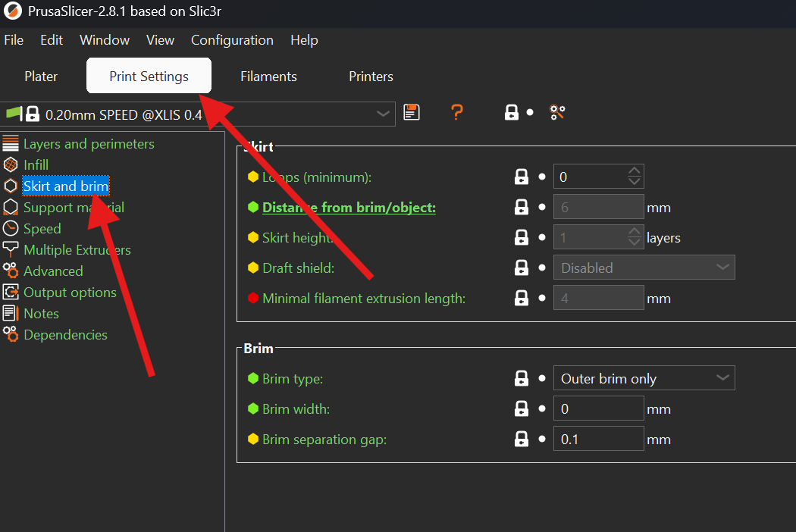This screenshot has width=796, height=532.
Task: Click the Brim separation gap input field
Action: (598, 440)
